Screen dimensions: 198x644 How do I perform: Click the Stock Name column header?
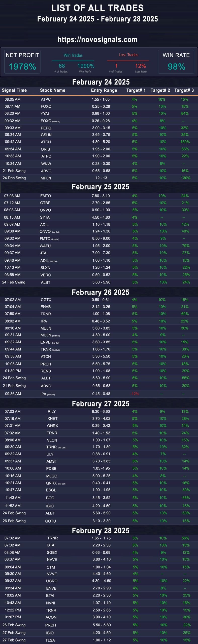[53, 90]
